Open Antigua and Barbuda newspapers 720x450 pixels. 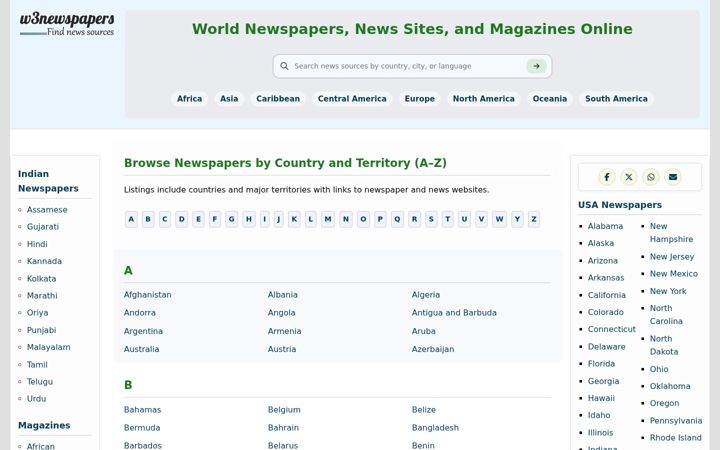click(x=454, y=313)
